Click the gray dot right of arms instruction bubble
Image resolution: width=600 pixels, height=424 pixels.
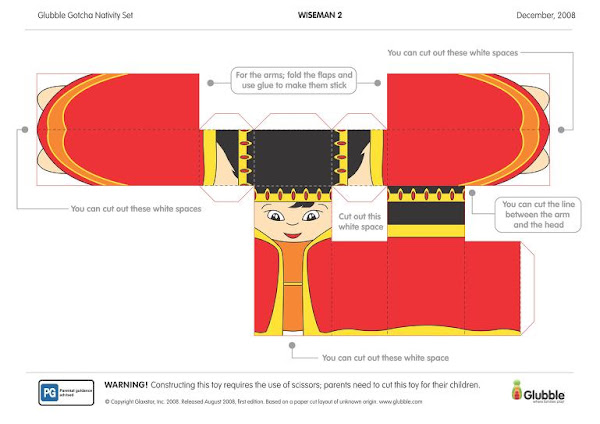click(x=378, y=83)
